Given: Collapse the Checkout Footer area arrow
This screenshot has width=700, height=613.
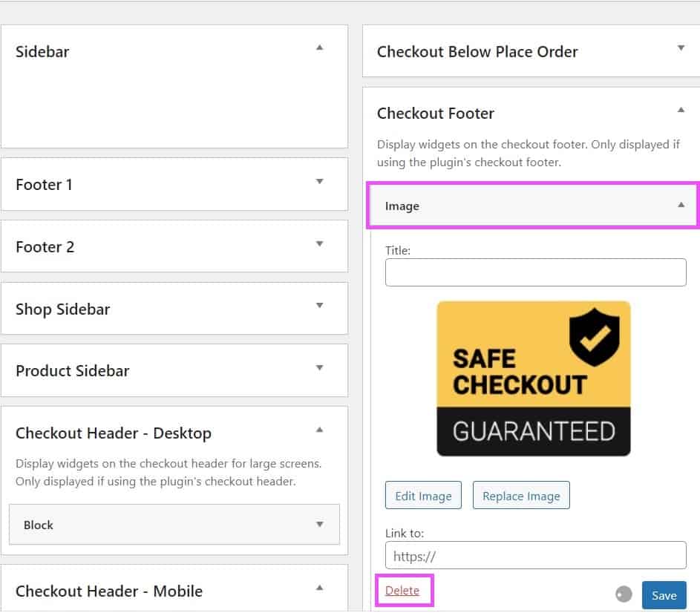Looking at the screenshot, I should [x=681, y=110].
